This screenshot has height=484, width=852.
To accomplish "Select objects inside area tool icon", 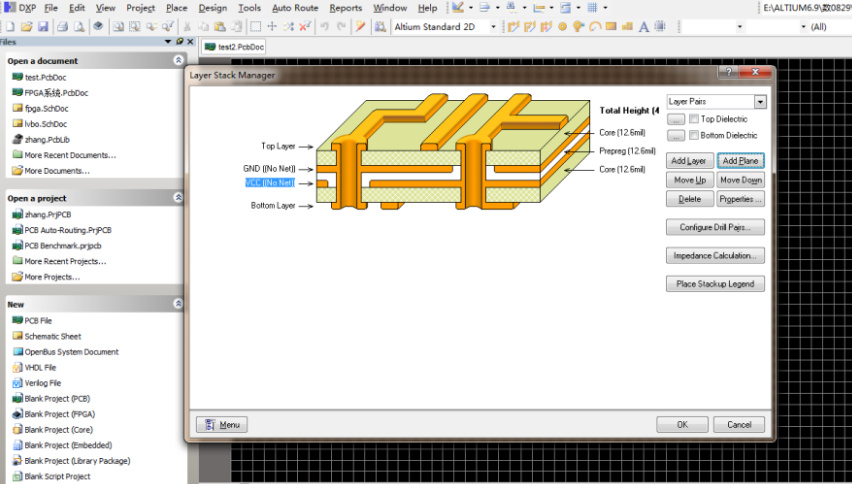I will coord(255,27).
